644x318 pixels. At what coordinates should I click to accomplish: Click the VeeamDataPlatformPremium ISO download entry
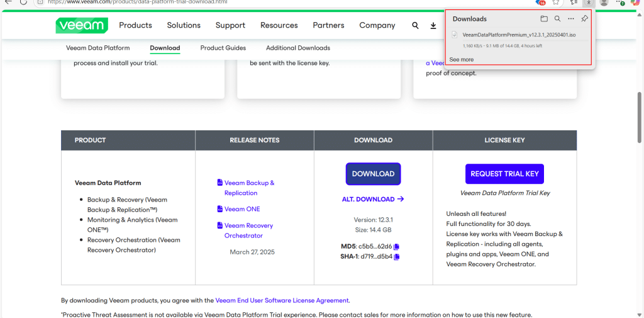tap(519, 35)
